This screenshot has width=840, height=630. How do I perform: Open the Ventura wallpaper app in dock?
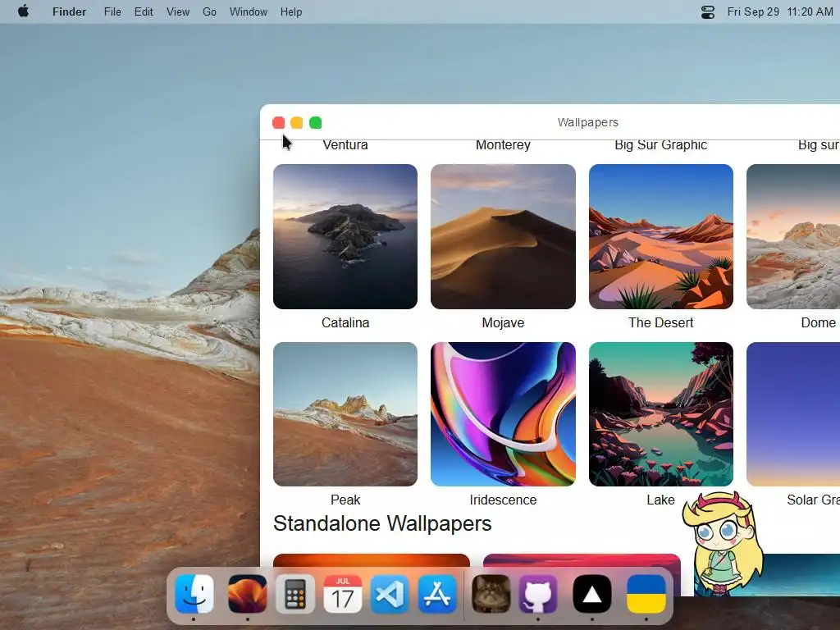point(247,594)
